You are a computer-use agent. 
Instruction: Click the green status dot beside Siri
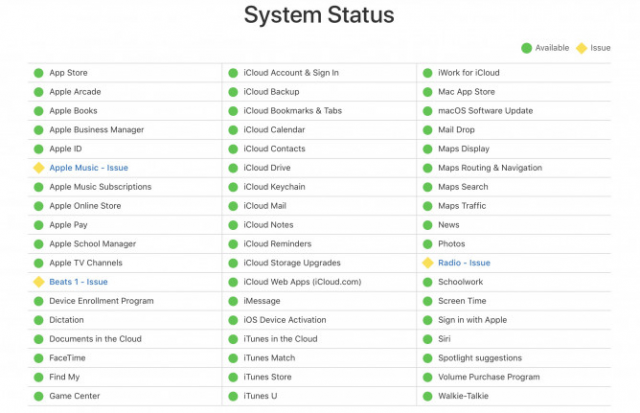click(x=428, y=339)
